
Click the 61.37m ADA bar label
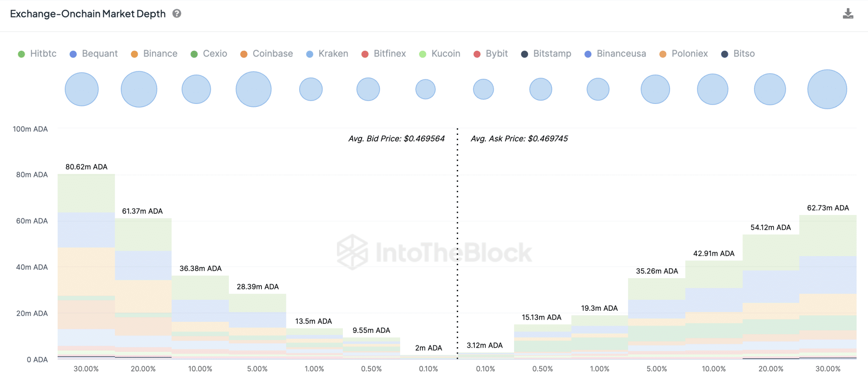(x=142, y=211)
